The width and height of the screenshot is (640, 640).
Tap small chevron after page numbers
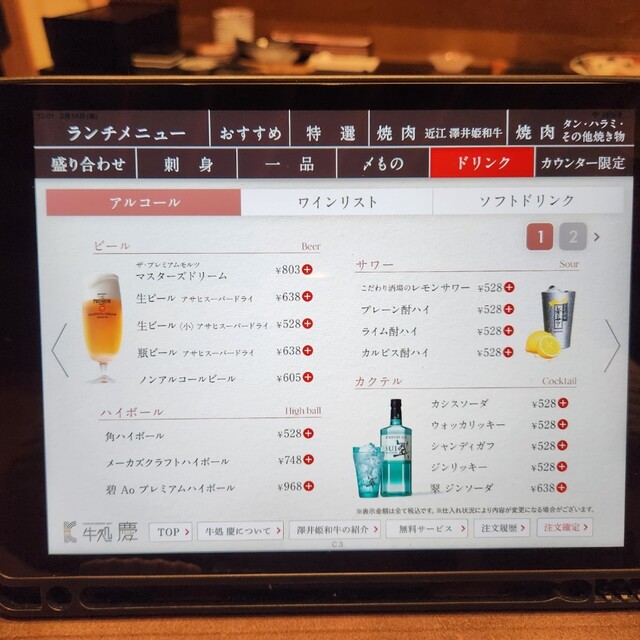[x=597, y=238]
